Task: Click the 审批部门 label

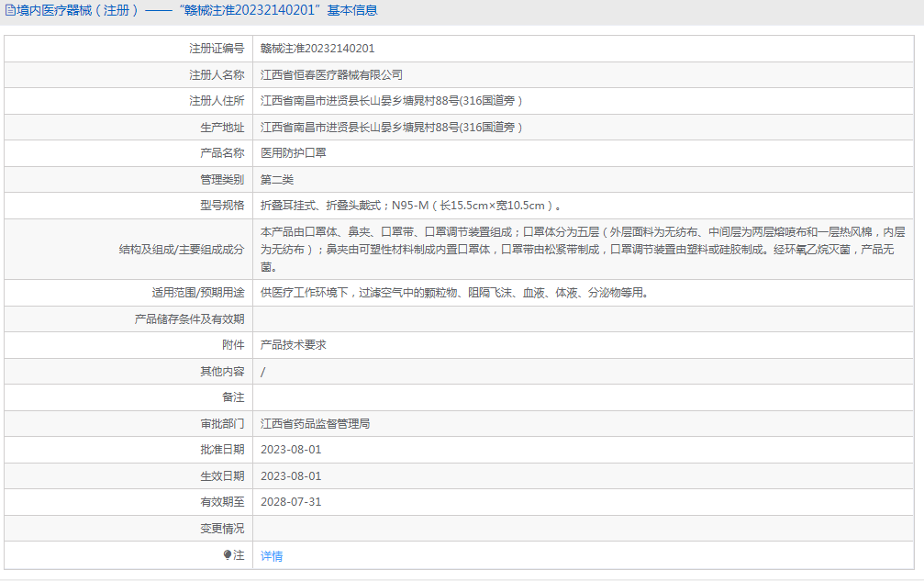Action: click(x=222, y=424)
